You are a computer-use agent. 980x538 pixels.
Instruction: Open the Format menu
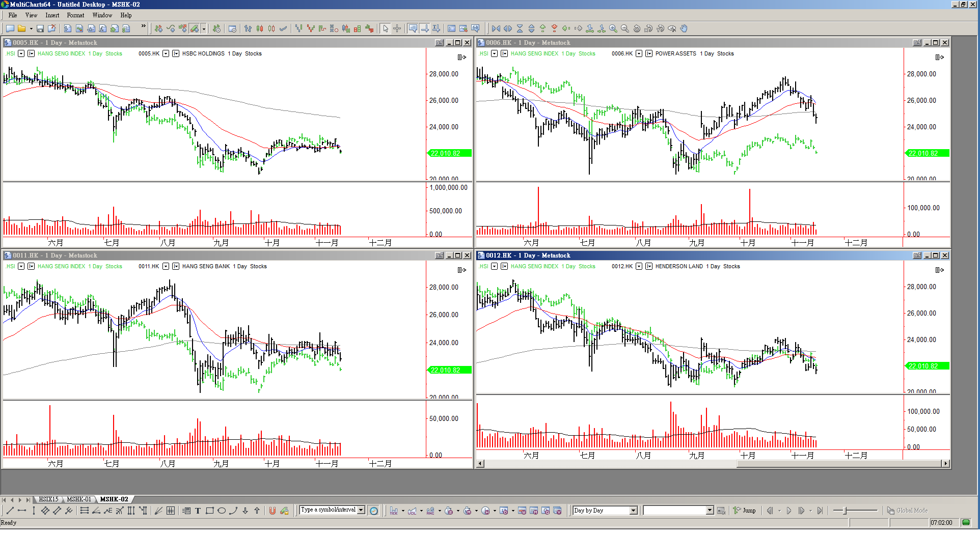75,15
